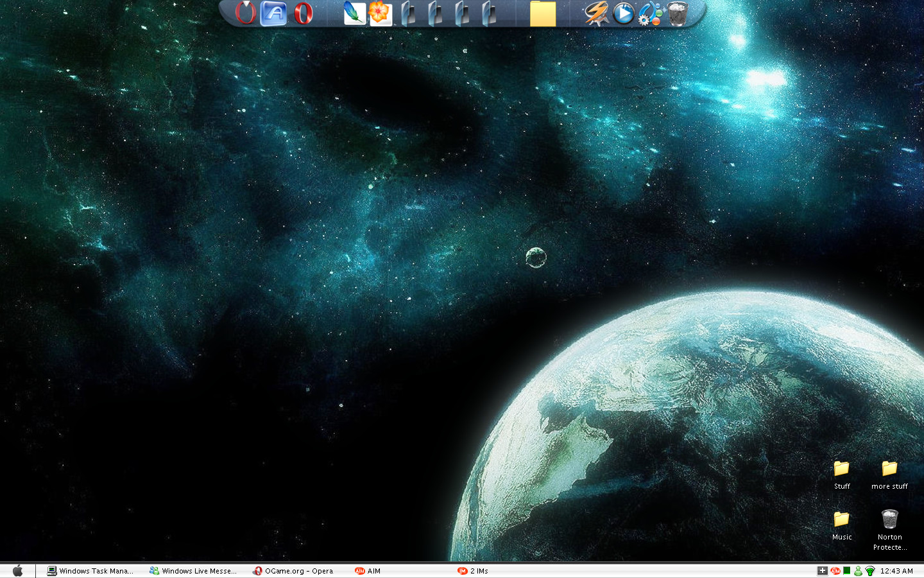Open the gear-and-buddy icon in dock

tap(650, 14)
